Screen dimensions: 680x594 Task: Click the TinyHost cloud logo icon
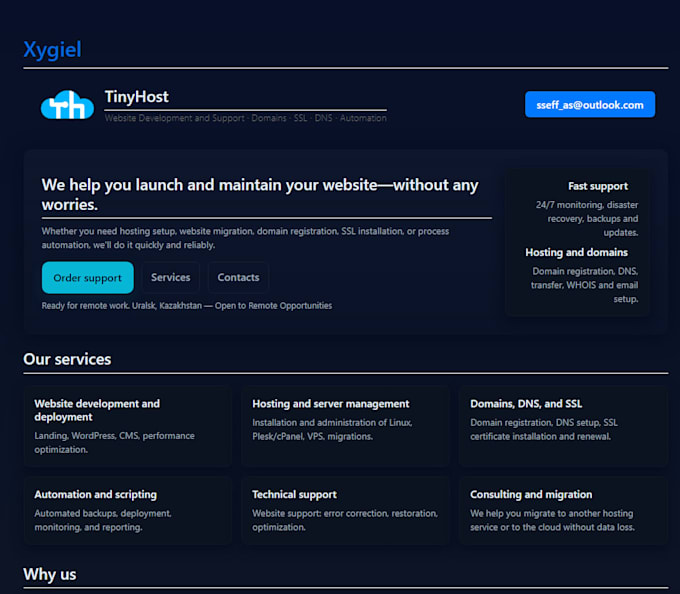pyautogui.click(x=67, y=105)
